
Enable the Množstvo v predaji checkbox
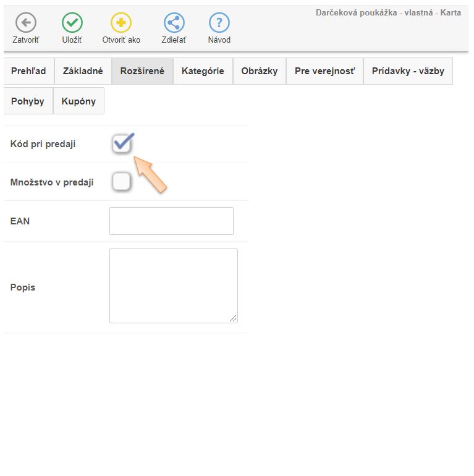coord(122,182)
